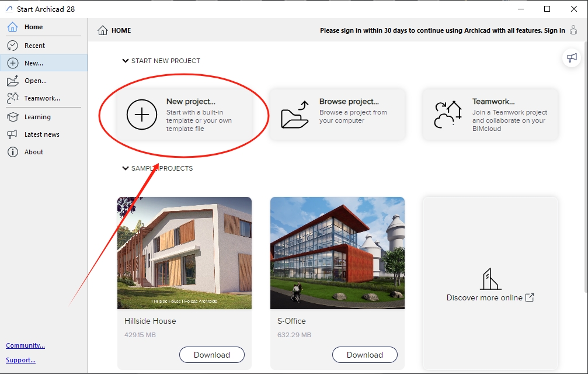Click the cloud-house icon on Teamwork card

click(448, 115)
